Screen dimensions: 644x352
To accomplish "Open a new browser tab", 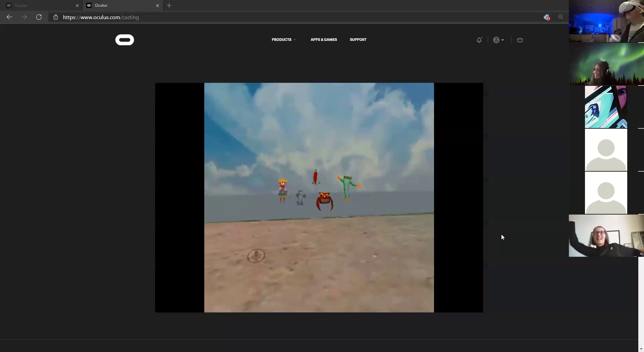I will pos(169,5).
